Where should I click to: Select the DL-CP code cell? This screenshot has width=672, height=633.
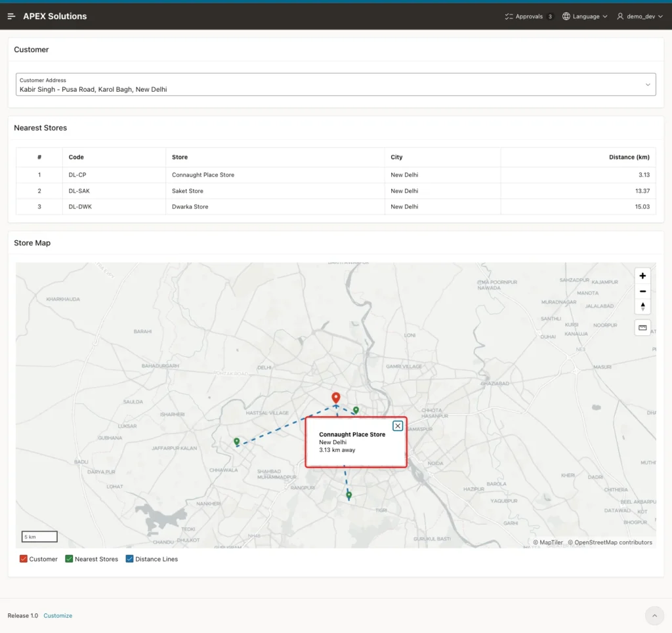tap(114, 174)
